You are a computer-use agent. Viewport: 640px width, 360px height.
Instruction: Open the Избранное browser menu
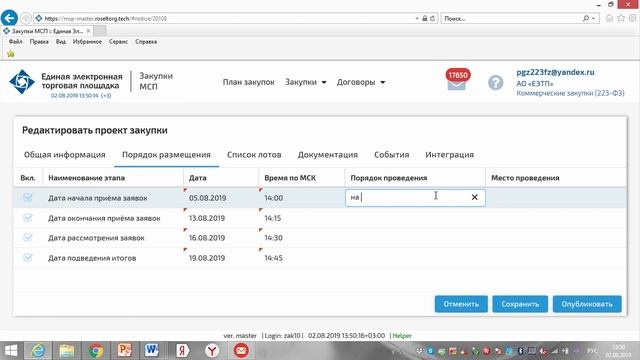(87, 42)
